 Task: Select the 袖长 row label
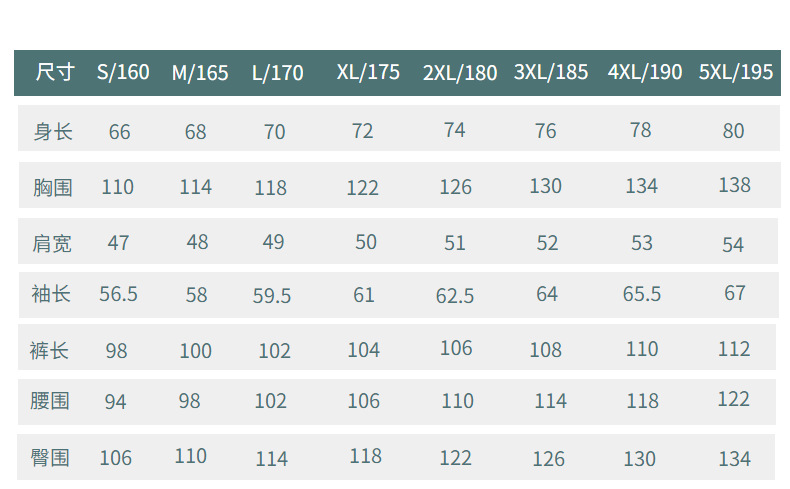pyautogui.click(x=51, y=294)
